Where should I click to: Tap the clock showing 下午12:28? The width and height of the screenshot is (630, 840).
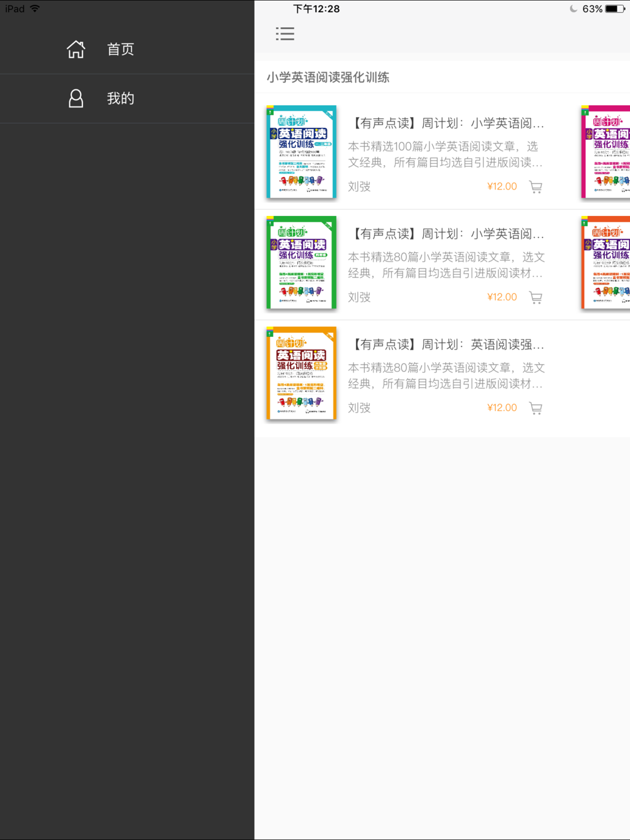tap(316, 9)
